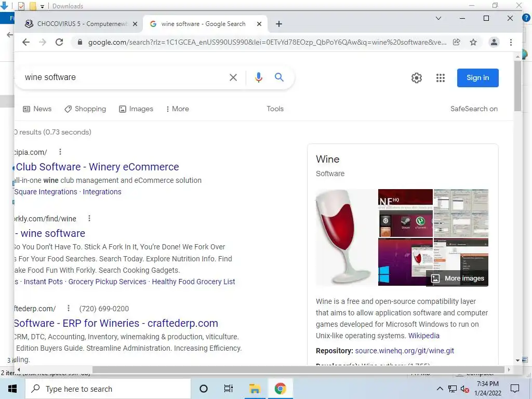532x399 pixels.
Task: Open the Google apps grid
Action: click(x=441, y=78)
